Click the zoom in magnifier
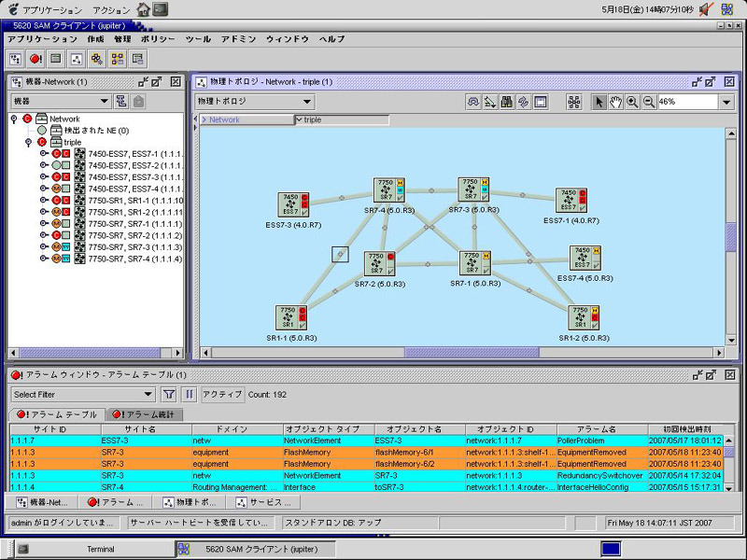 pyautogui.click(x=632, y=102)
